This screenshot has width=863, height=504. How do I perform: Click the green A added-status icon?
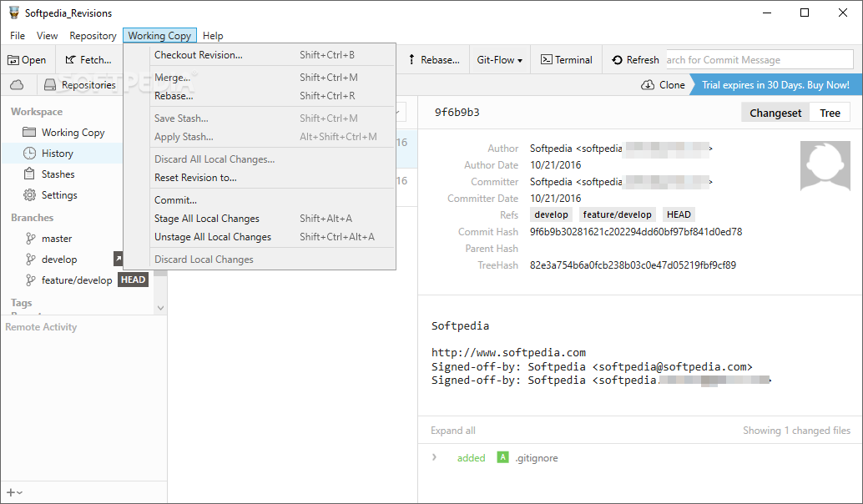pos(502,457)
